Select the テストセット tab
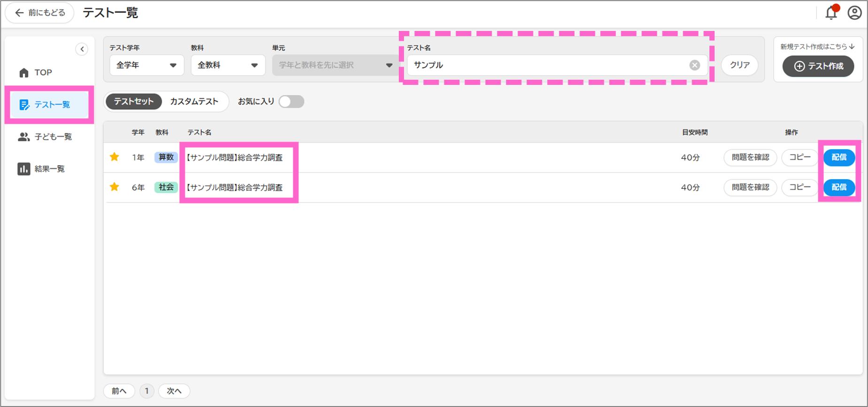This screenshot has width=868, height=407. (x=134, y=102)
